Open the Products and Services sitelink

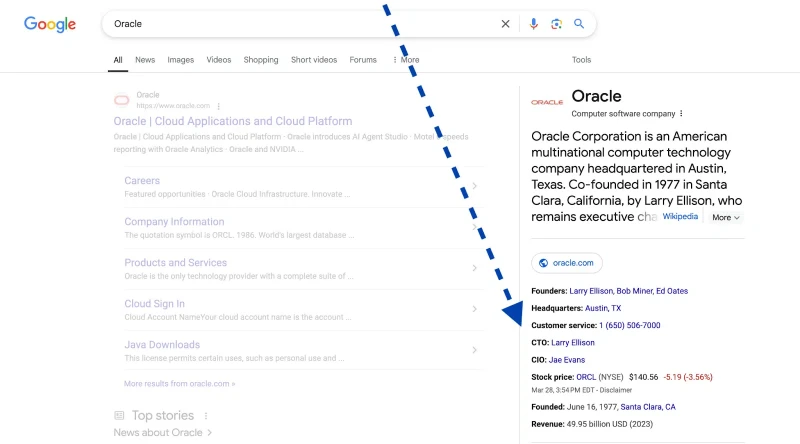176,263
